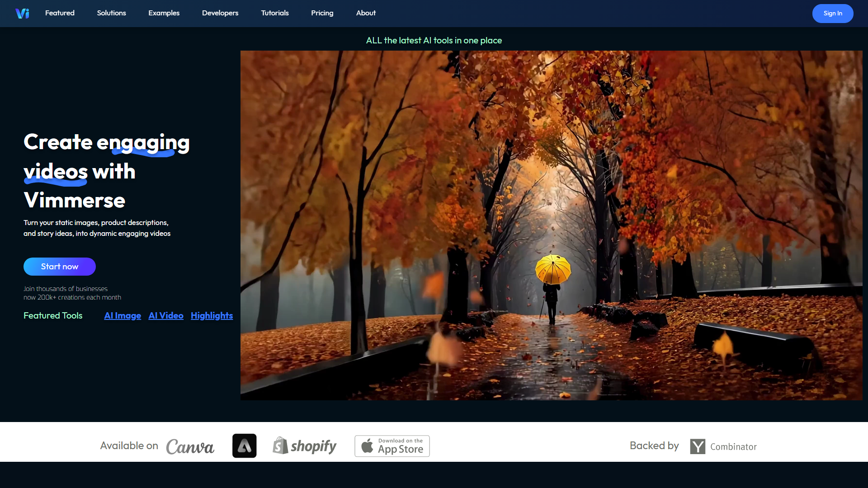Follow the AI Video link
868x488 pixels.
coord(166,316)
